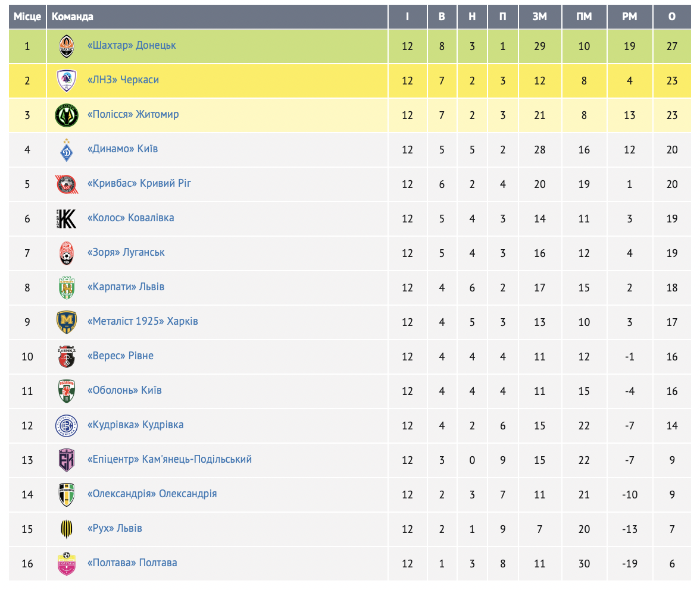Click the Zorya Luhansk club emblem

click(x=66, y=253)
